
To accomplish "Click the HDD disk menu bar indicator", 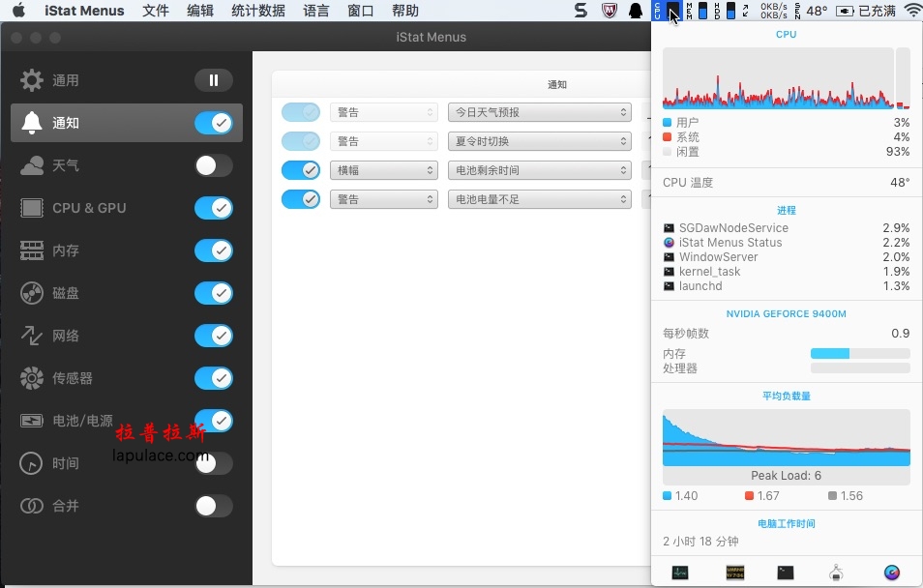I will point(724,11).
